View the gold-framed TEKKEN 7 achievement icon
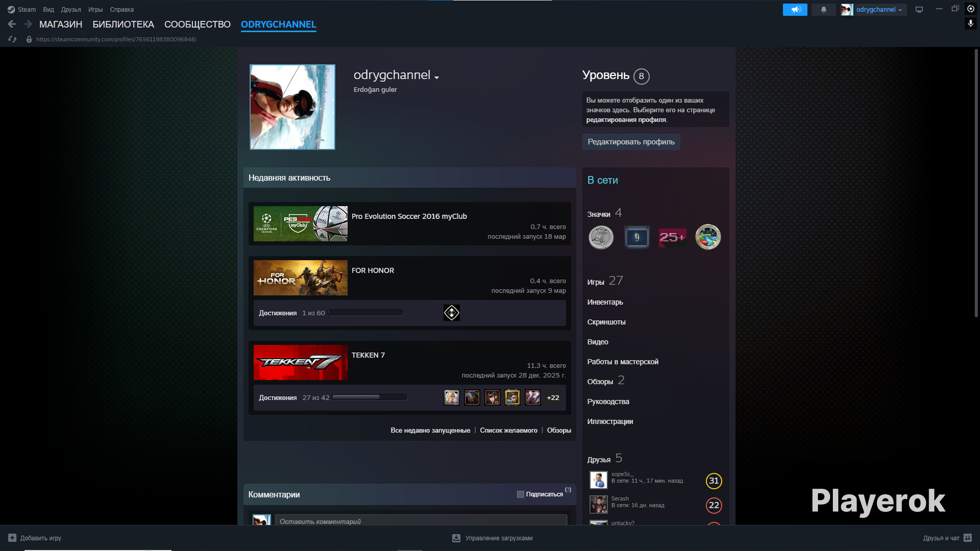 coord(513,397)
